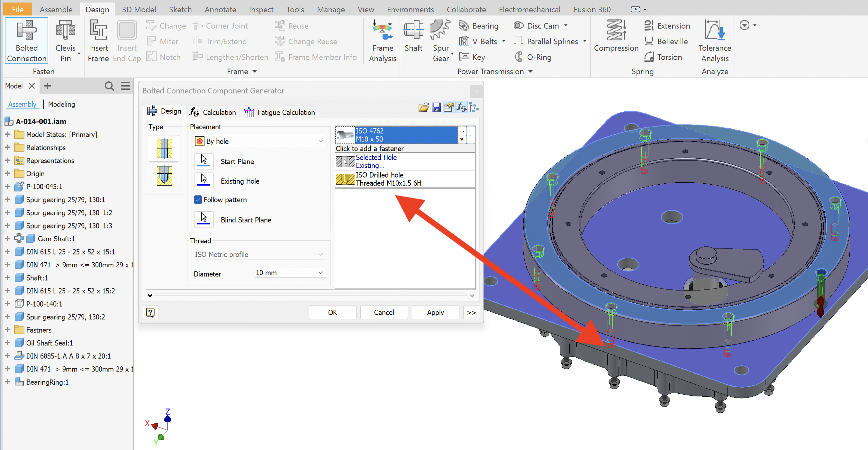Select the blind connection type thumbnail
Image resolution: width=868 pixels, height=450 pixels.
(x=164, y=176)
